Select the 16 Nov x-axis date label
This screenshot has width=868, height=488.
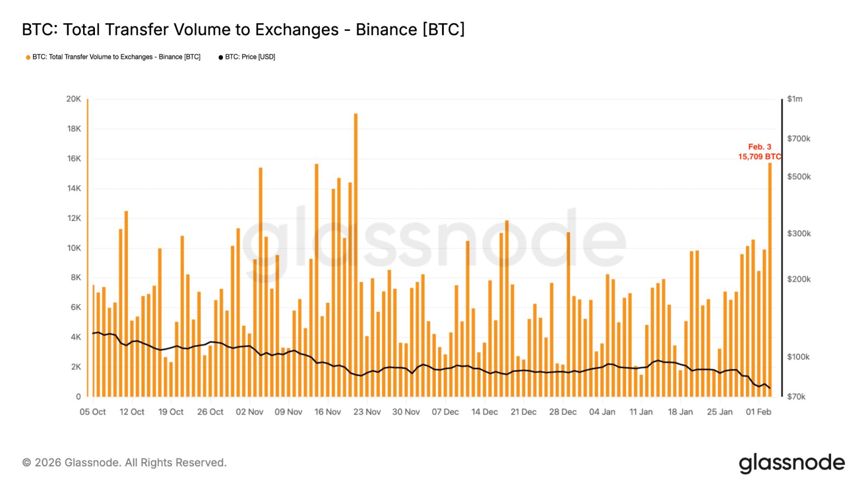pyautogui.click(x=328, y=412)
